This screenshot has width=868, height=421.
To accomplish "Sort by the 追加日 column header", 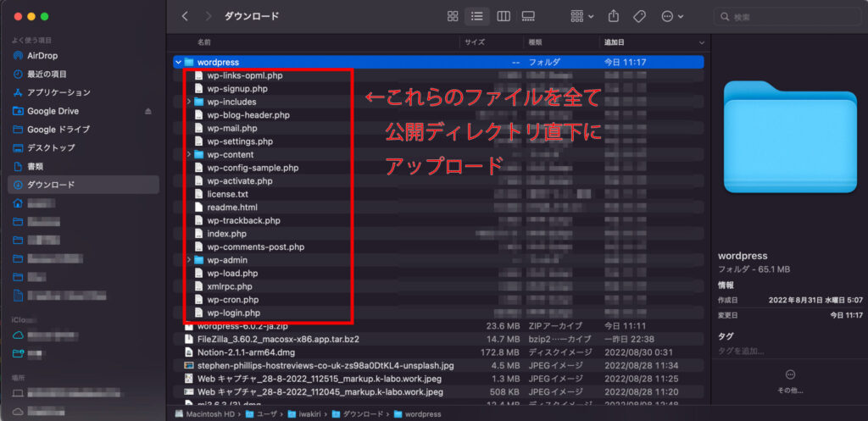I will [x=615, y=42].
